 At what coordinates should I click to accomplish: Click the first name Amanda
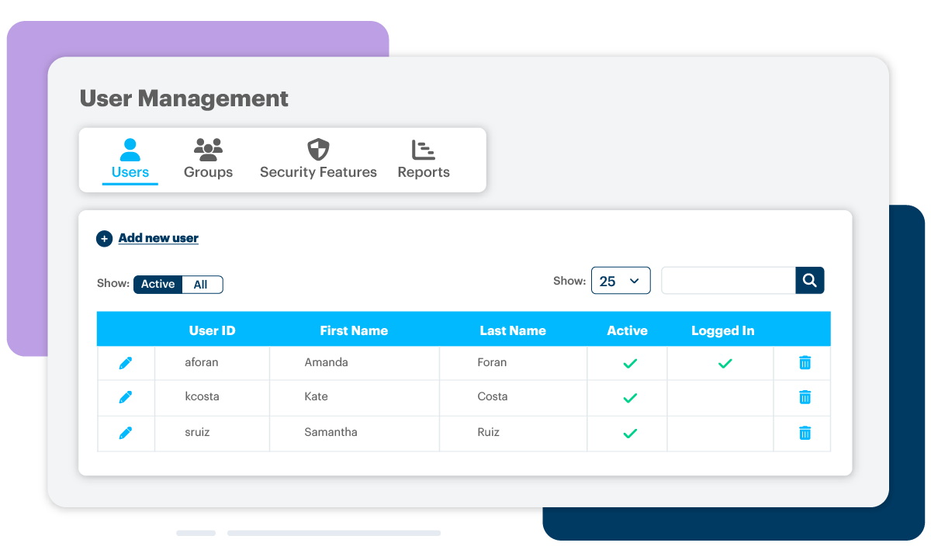click(x=326, y=362)
